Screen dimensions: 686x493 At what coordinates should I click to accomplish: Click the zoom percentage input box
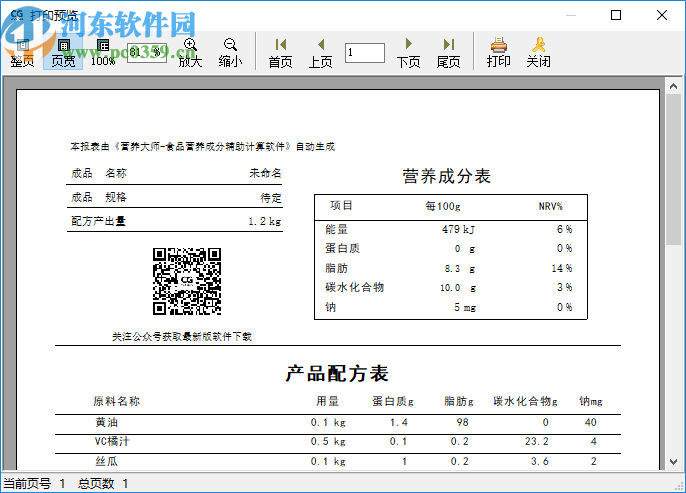tap(146, 51)
